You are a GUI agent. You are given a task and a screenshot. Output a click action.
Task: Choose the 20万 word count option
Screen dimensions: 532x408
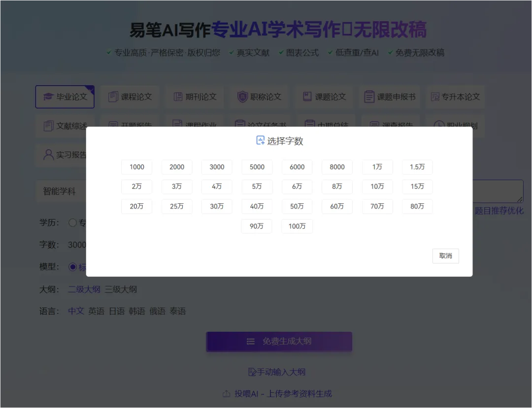tap(137, 206)
